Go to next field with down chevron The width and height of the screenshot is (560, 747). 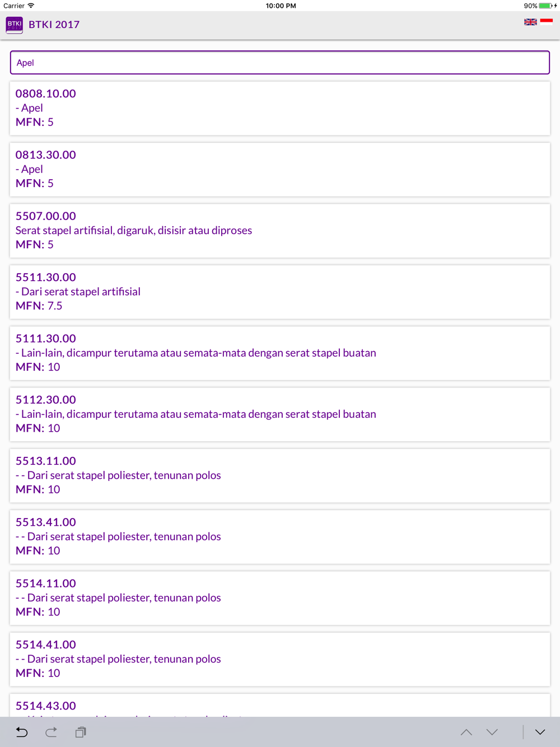pyautogui.click(x=492, y=732)
